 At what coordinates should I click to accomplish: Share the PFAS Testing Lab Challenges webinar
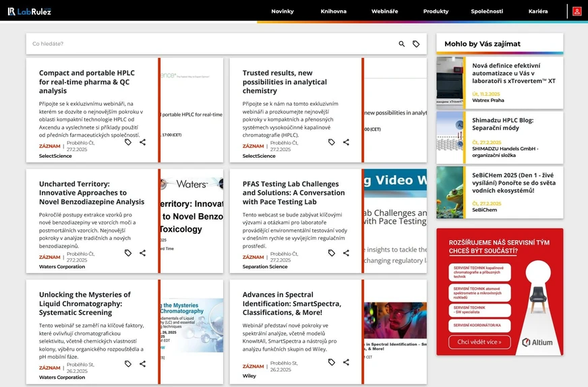(x=346, y=253)
